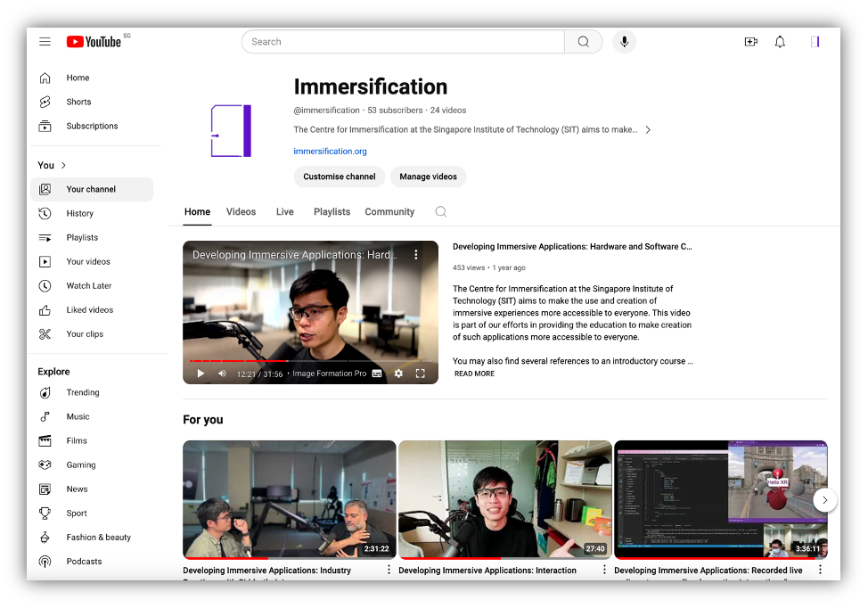
Task: Click Manage videos button
Action: click(428, 177)
